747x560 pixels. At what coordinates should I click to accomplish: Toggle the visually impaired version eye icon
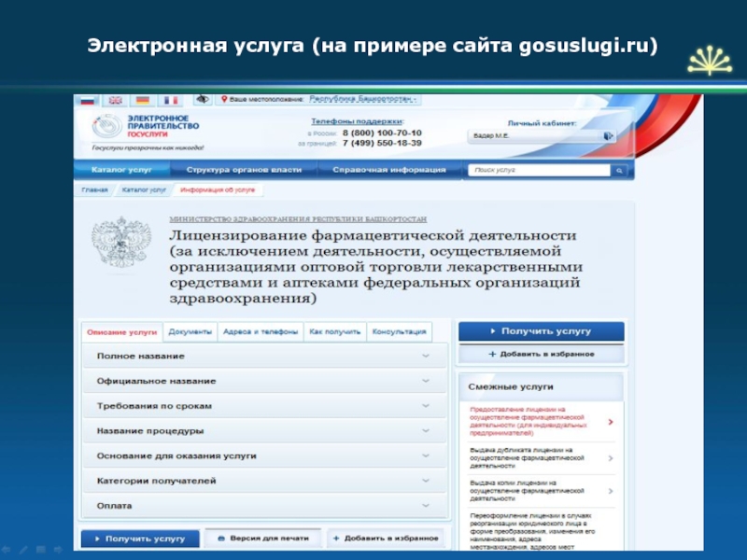[203, 100]
